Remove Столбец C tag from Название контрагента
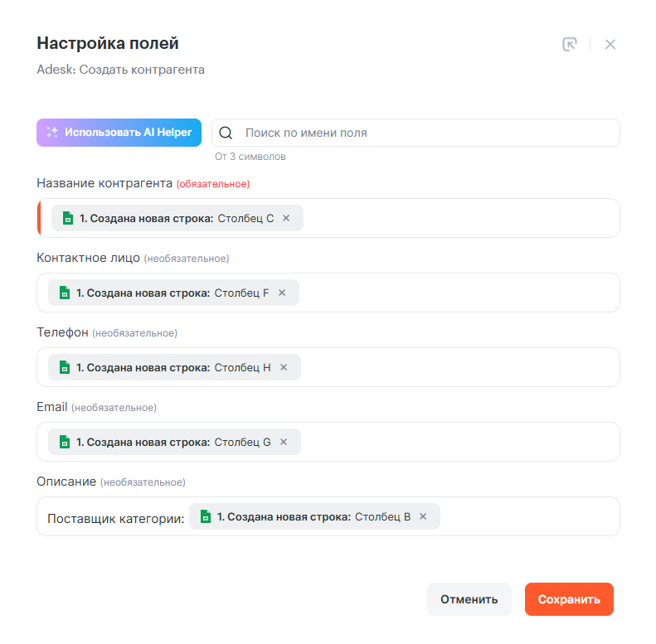Viewport: 656px width, 644px height. (286, 218)
